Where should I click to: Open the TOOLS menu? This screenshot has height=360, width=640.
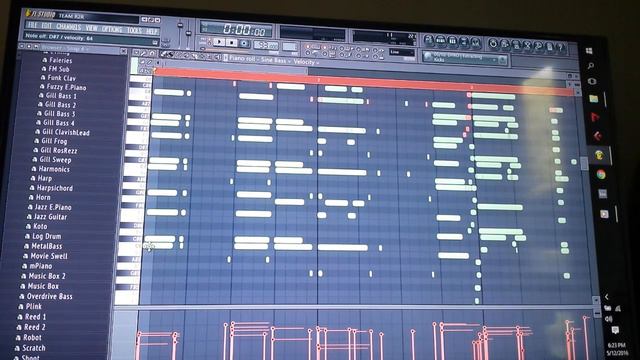(134, 30)
